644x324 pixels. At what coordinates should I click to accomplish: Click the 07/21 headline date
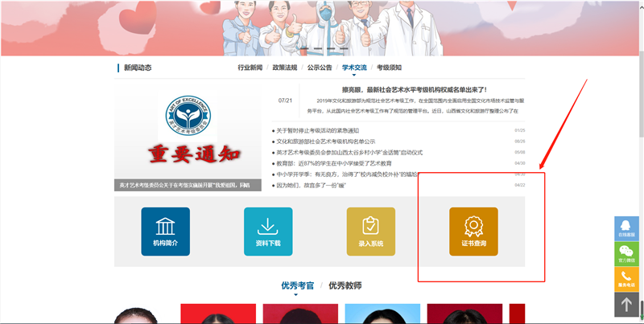click(285, 100)
